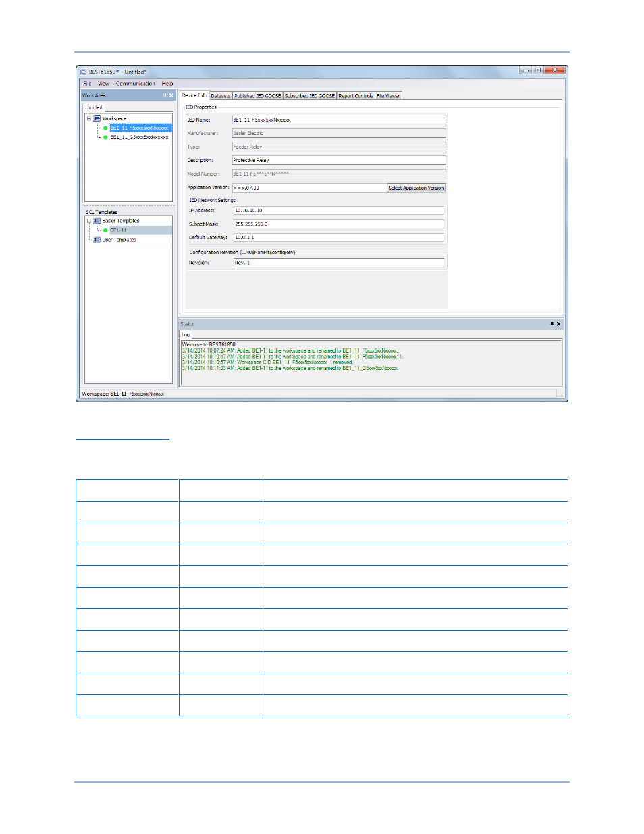Click green dot beside BE1-11 template
Image resolution: width=644 pixels, height=834 pixels.
pyautogui.click(x=105, y=230)
